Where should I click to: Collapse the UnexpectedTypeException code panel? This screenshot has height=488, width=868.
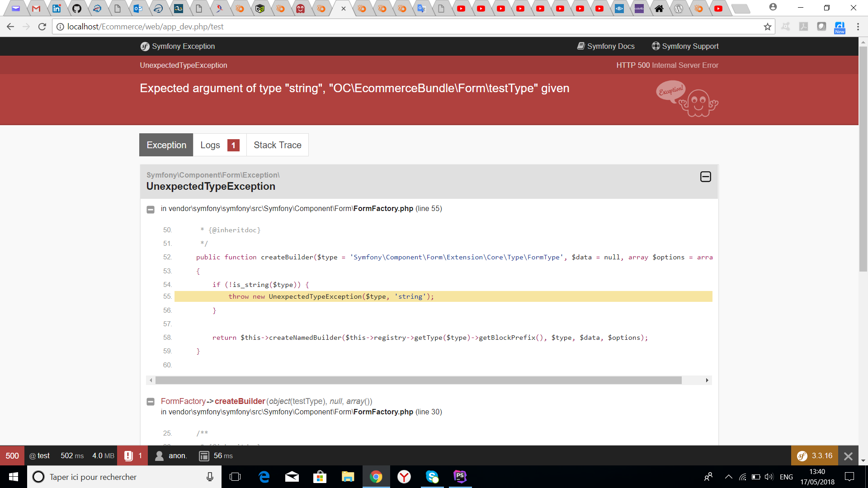(705, 177)
